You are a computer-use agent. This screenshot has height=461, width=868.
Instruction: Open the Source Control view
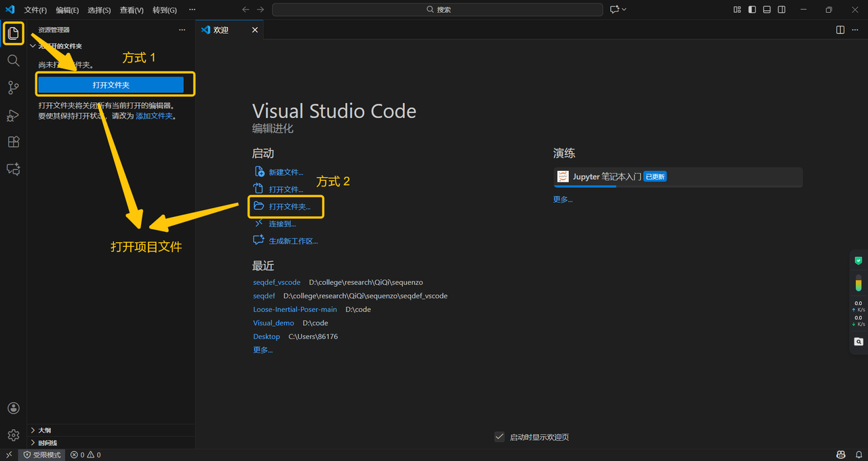(13, 87)
